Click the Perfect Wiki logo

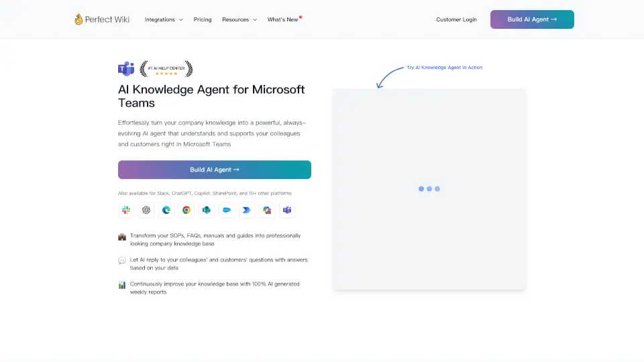[x=101, y=19]
